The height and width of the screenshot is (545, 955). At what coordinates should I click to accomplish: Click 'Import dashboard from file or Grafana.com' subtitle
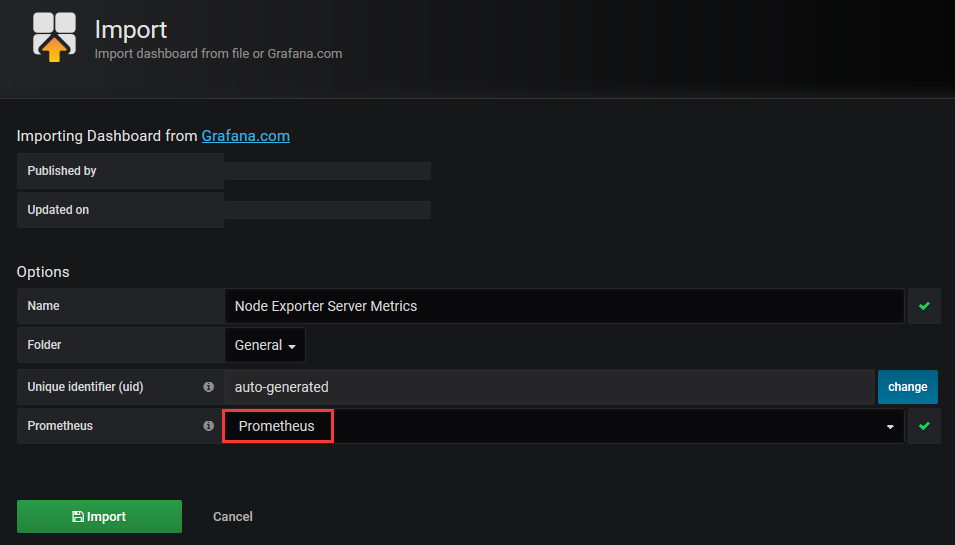[x=218, y=54]
